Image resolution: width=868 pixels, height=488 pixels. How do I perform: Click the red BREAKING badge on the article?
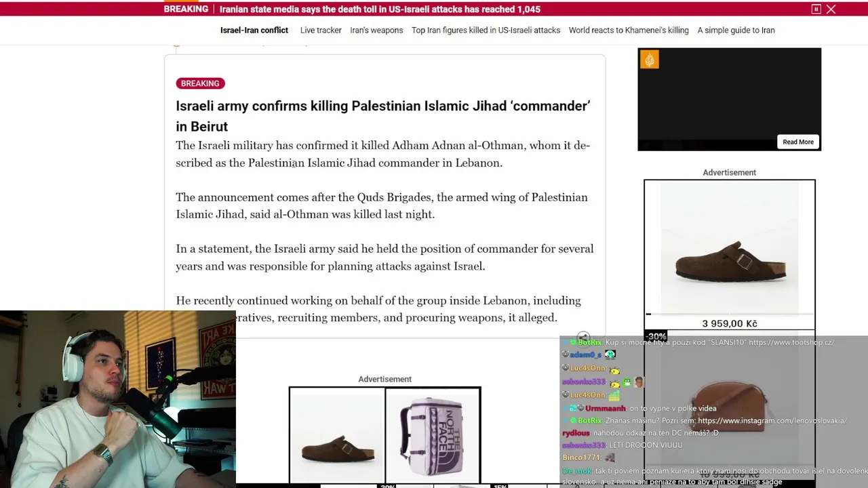[x=200, y=83]
